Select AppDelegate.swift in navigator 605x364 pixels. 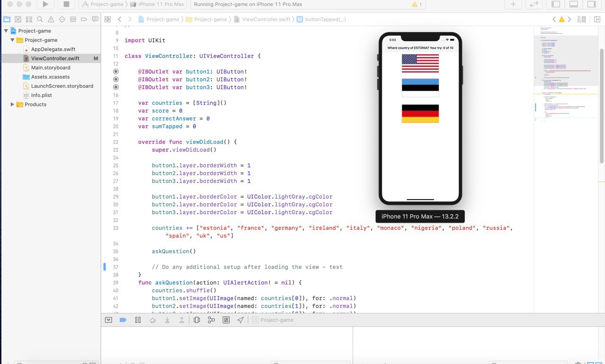53,49
